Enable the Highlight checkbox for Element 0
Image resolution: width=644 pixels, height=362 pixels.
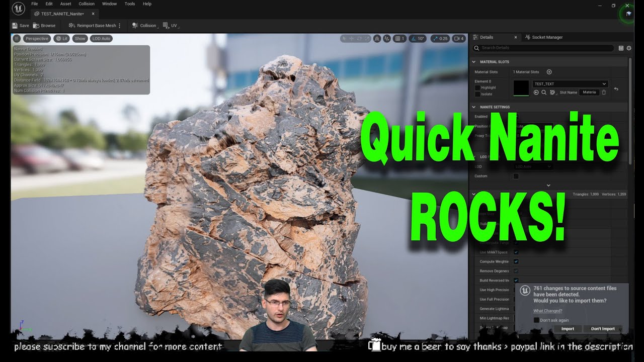pyautogui.click(x=477, y=87)
